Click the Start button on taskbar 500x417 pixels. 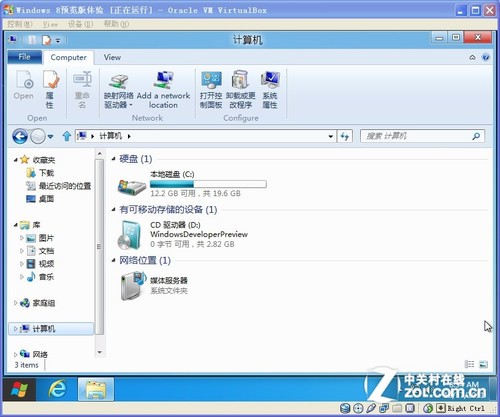(19, 389)
